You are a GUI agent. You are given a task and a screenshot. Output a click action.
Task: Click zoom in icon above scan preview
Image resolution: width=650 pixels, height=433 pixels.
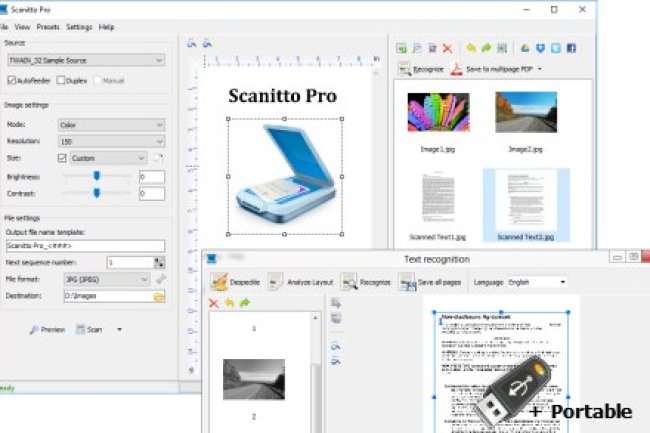[x=192, y=43]
